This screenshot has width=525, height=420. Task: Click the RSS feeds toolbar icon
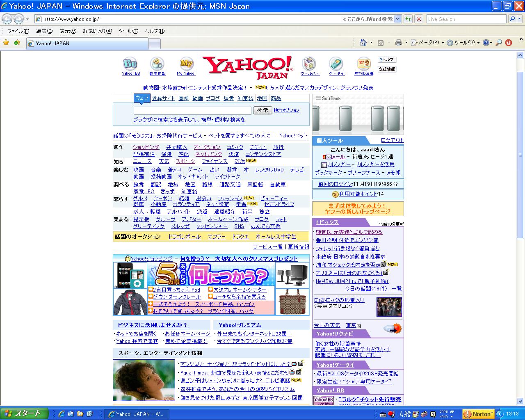click(381, 43)
